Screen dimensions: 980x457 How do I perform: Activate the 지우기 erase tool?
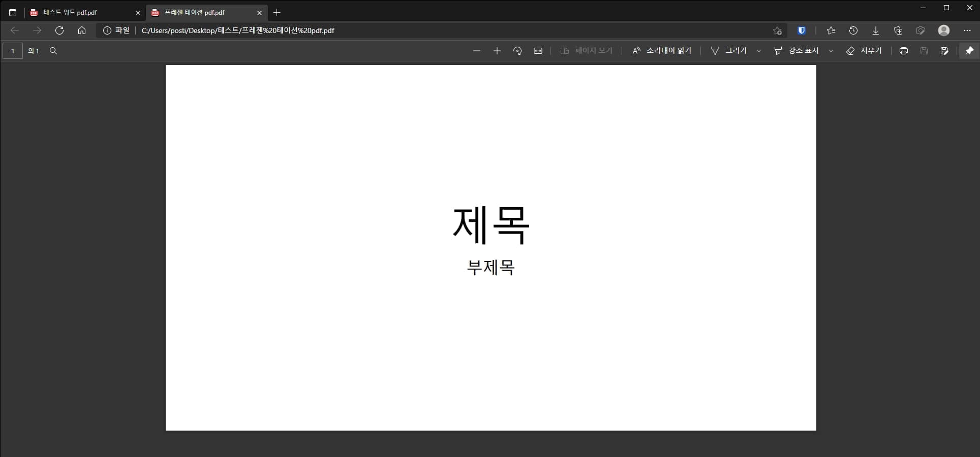pos(865,51)
